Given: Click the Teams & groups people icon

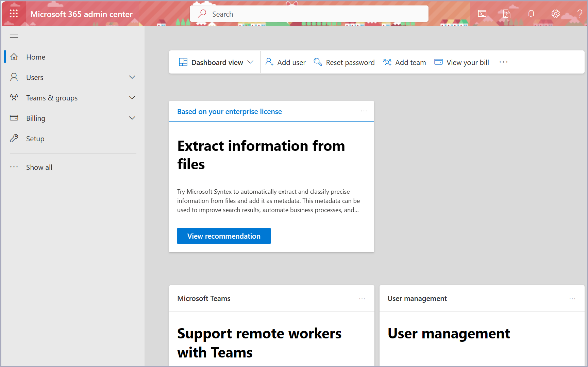Looking at the screenshot, I should pyautogui.click(x=14, y=98).
